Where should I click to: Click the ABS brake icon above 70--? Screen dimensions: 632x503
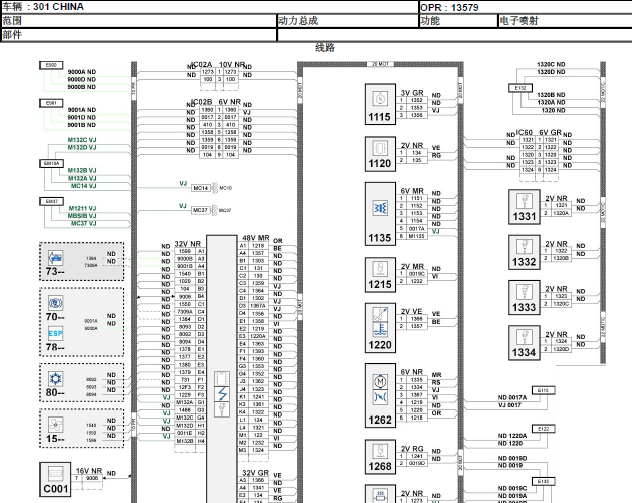(x=55, y=303)
